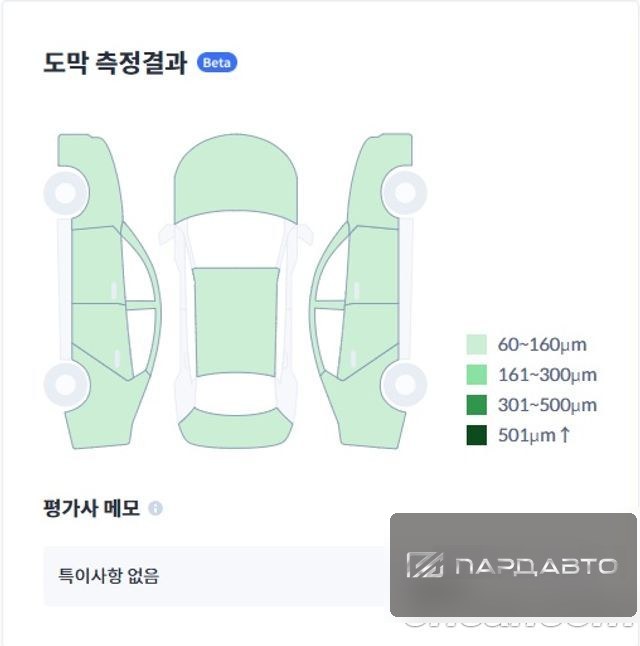640x646 pixels.
Task: Click the blue Beta badge
Action: click(217, 63)
